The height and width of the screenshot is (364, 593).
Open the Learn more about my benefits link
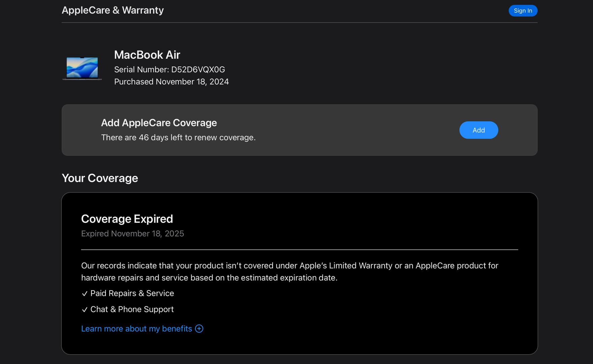click(137, 329)
